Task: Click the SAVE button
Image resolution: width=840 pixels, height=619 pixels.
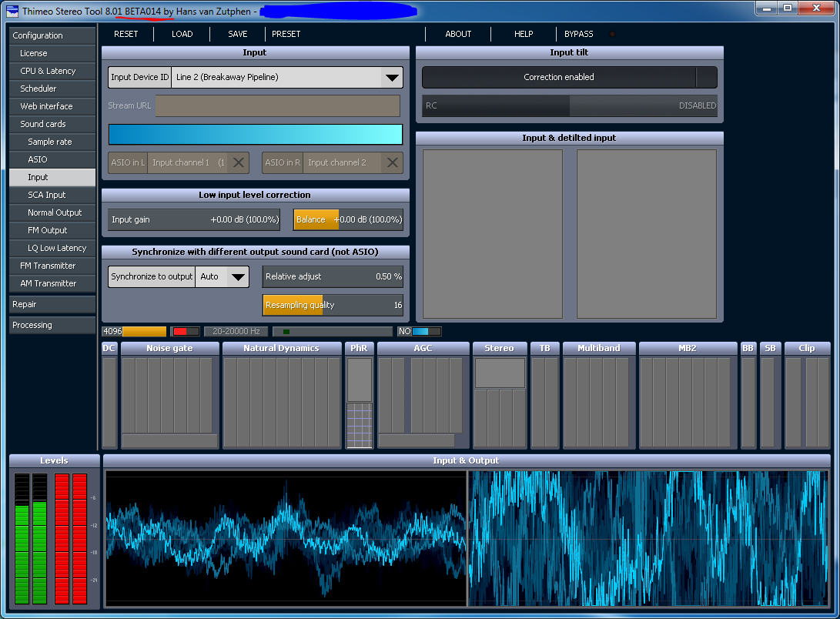Action: click(238, 34)
